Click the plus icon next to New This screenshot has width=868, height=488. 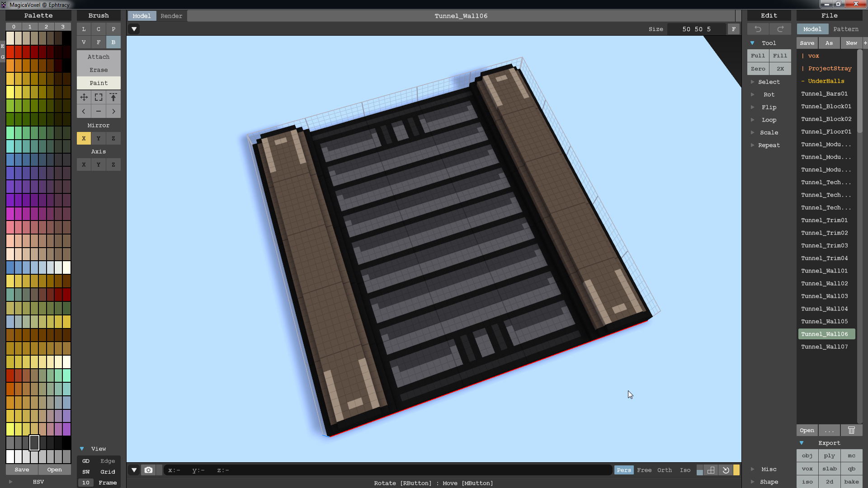click(x=865, y=43)
